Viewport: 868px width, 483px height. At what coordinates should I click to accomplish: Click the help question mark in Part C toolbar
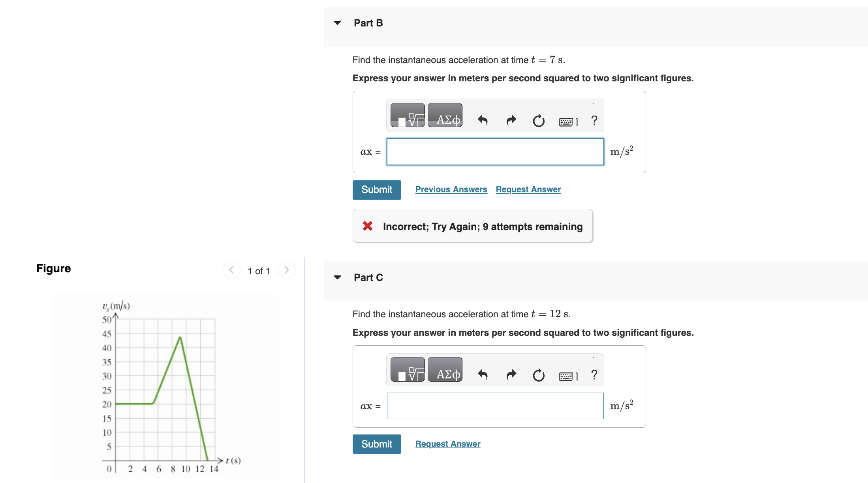[594, 374]
